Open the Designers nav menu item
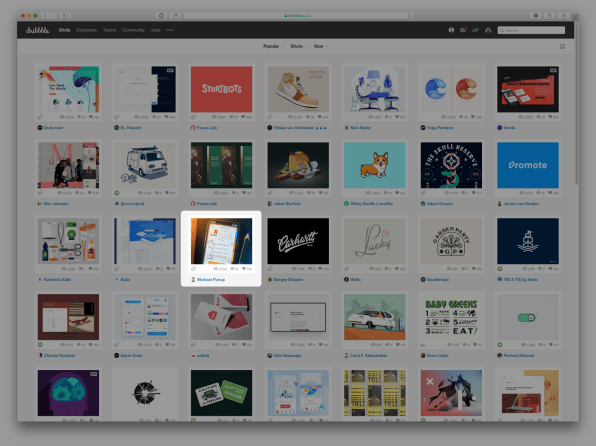The height and width of the screenshot is (446, 596). (x=86, y=30)
